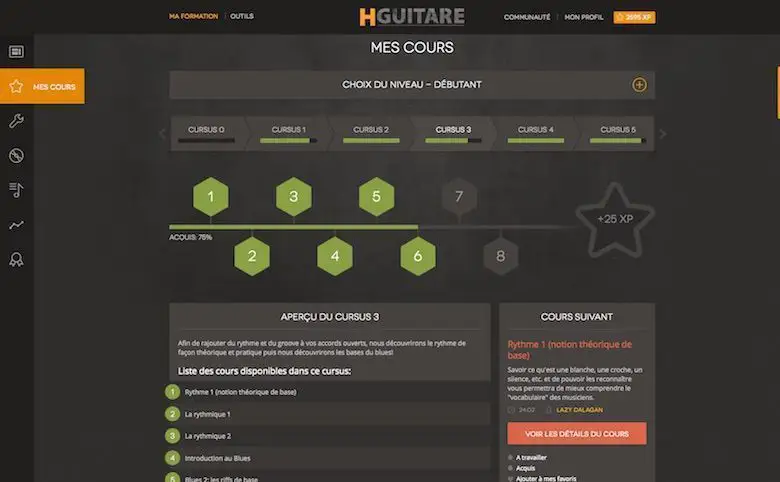
Task: Open lesson hexagon number 2
Action: (252, 256)
